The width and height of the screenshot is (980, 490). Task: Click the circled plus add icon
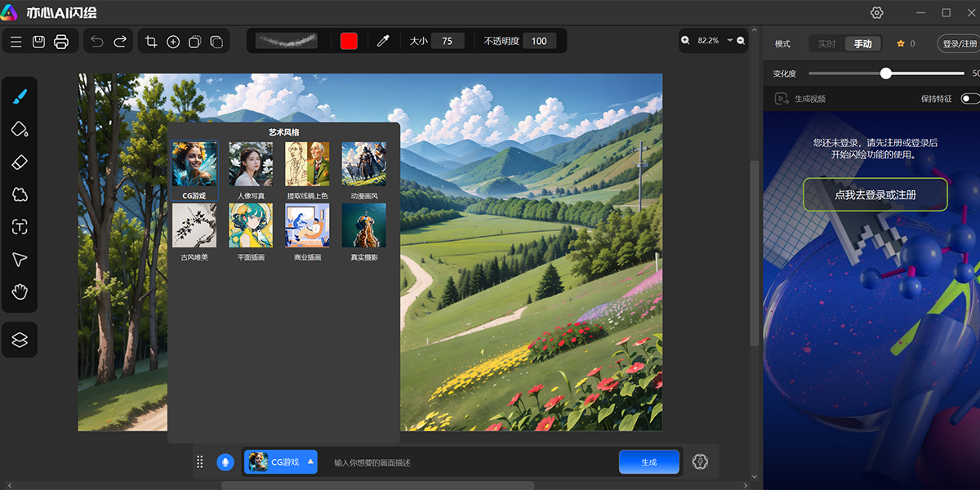tap(173, 42)
